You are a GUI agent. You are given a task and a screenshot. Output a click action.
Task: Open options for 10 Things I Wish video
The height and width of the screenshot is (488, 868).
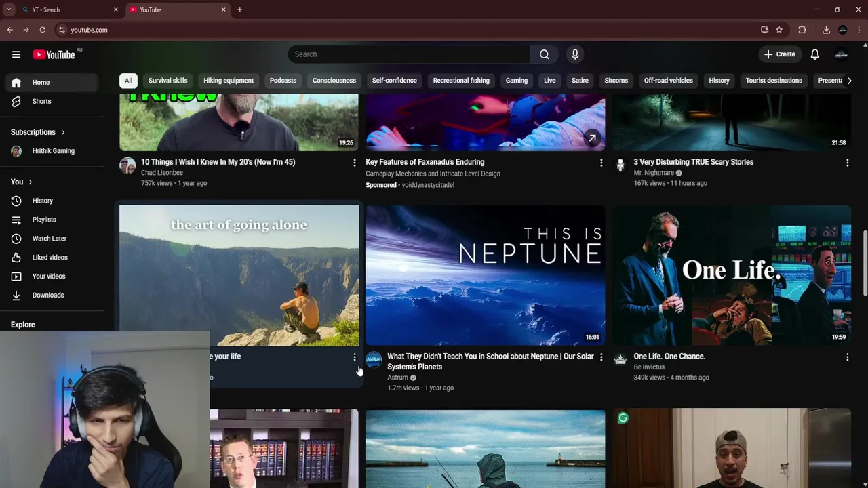(x=354, y=163)
